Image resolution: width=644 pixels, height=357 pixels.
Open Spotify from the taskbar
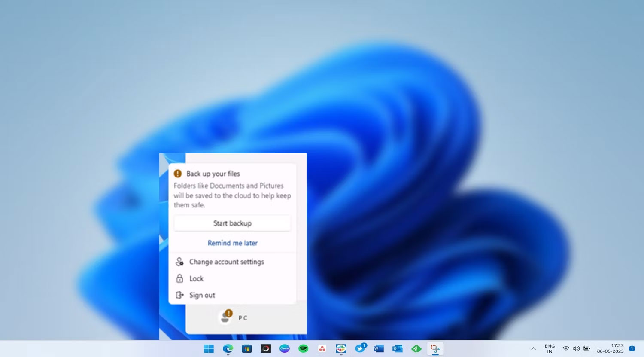pyautogui.click(x=303, y=348)
